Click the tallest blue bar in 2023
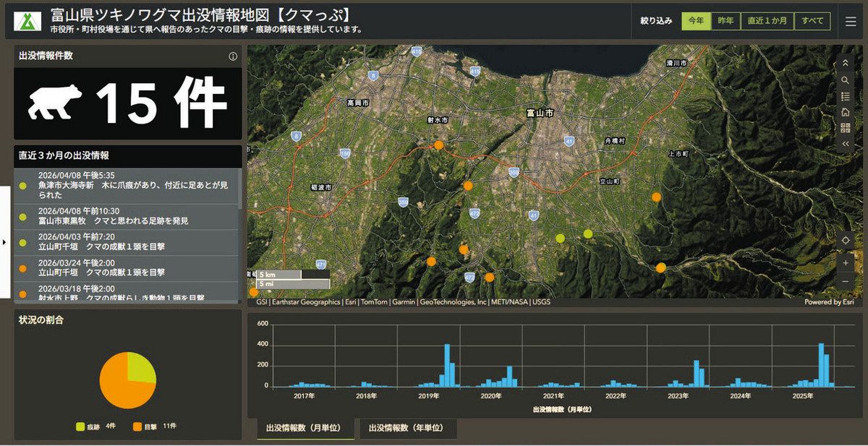The height and width of the screenshot is (446, 868). pyautogui.click(x=696, y=373)
